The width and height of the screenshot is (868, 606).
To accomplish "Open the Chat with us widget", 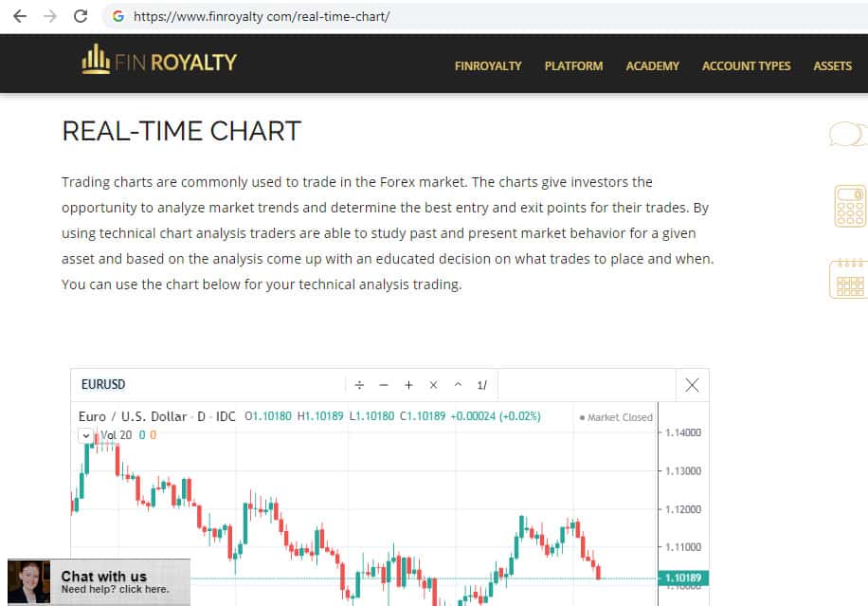I will click(x=99, y=581).
